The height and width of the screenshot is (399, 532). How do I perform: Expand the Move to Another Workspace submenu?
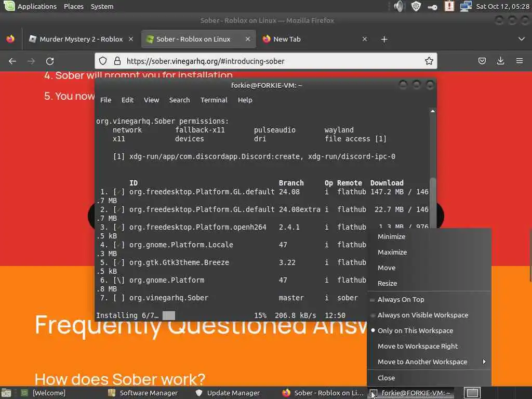(x=429, y=362)
